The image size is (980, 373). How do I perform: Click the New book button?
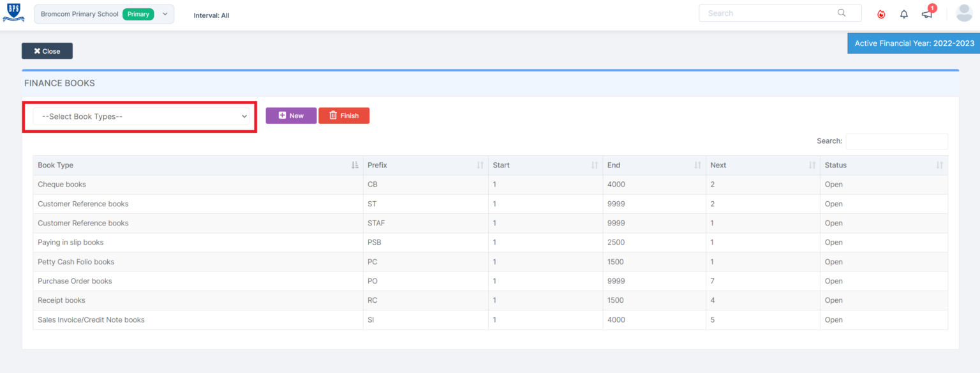[291, 116]
